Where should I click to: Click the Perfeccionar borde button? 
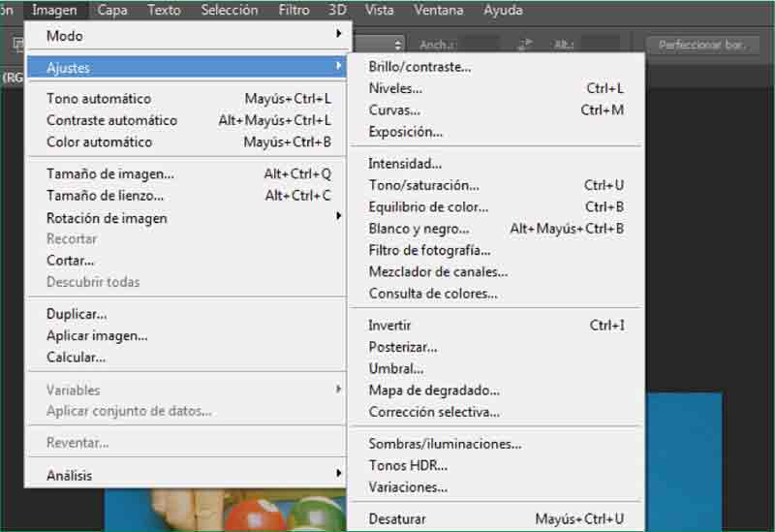[701, 45]
